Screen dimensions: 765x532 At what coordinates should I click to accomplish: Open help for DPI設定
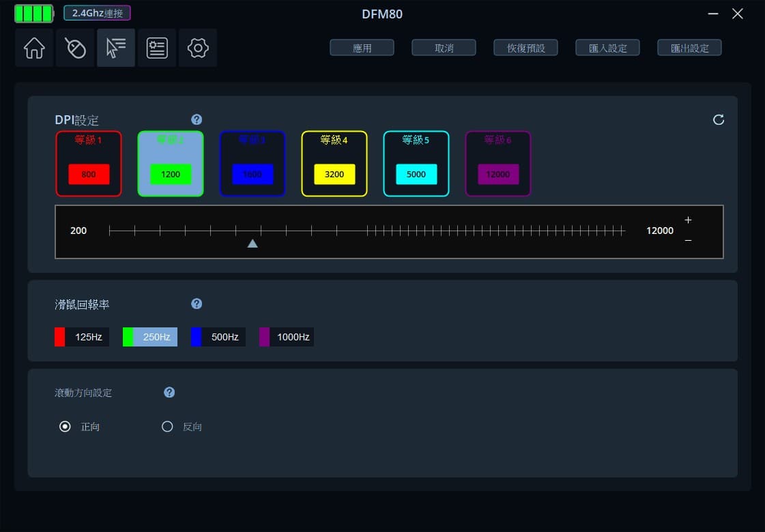(197, 119)
